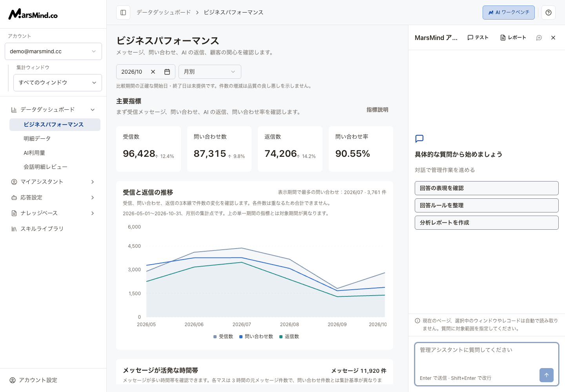The height and width of the screenshot is (392, 565).
Task: Toggle the 受信数 legend entry
Action: pyautogui.click(x=223, y=337)
